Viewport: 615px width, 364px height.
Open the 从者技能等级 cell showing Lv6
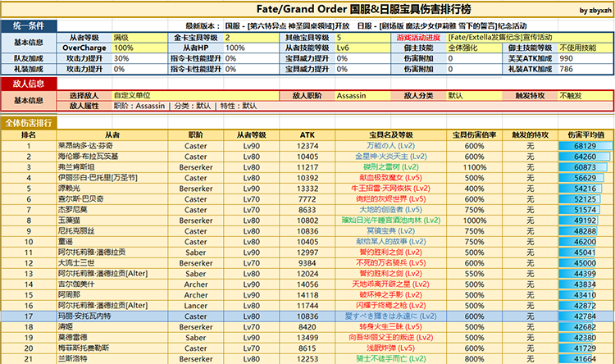tap(362, 48)
